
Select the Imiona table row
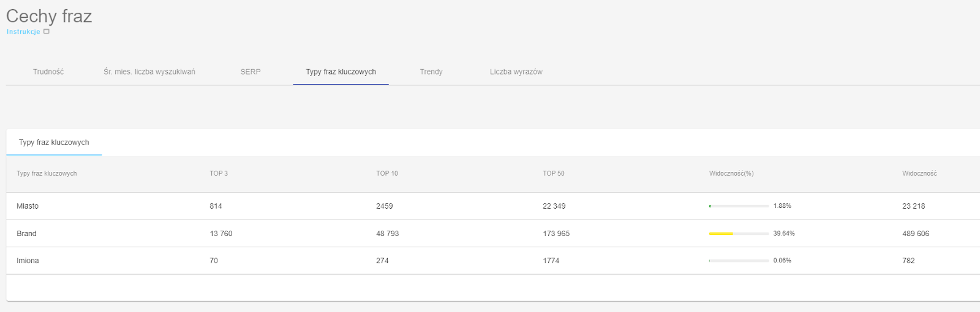(x=493, y=261)
